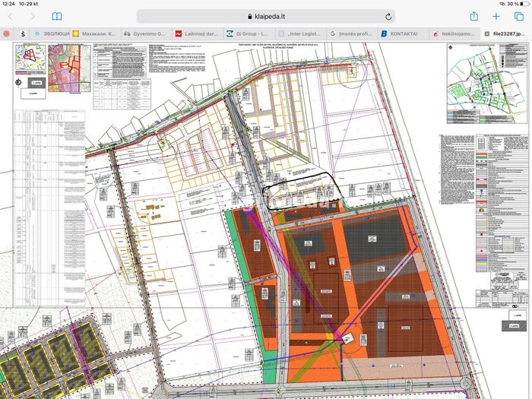Screen dimensions: 532x399
Task: Open the Share sheet icon
Action: pyautogui.click(x=474, y=16)
